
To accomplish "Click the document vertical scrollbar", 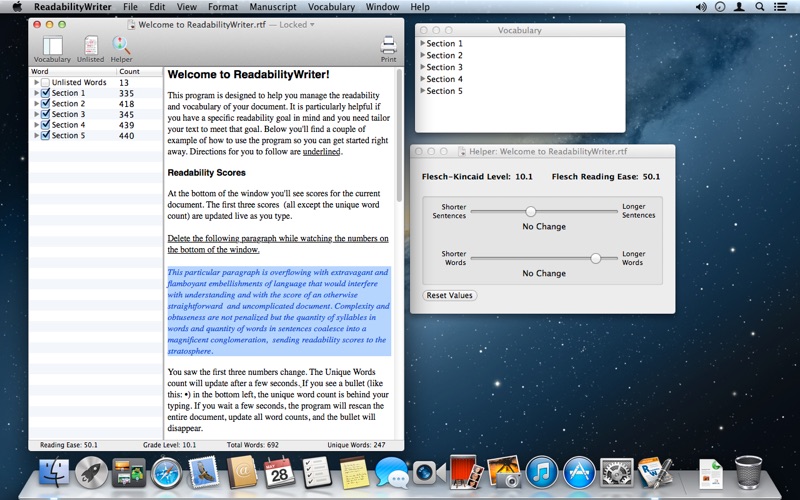I will coord(399,135).
